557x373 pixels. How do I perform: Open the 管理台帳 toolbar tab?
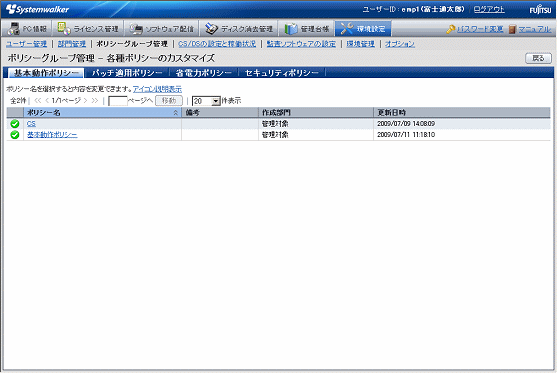(307, 28)
